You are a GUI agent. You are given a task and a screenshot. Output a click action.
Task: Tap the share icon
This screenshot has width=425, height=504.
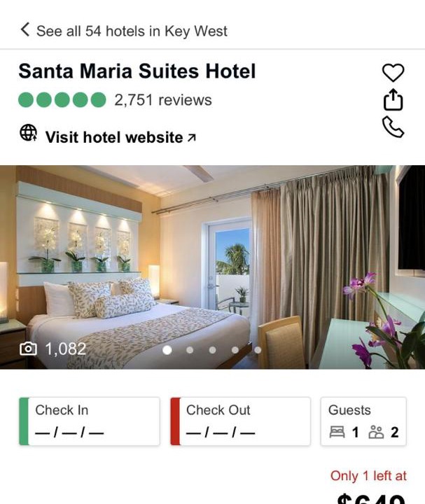(x=393, y=100)
